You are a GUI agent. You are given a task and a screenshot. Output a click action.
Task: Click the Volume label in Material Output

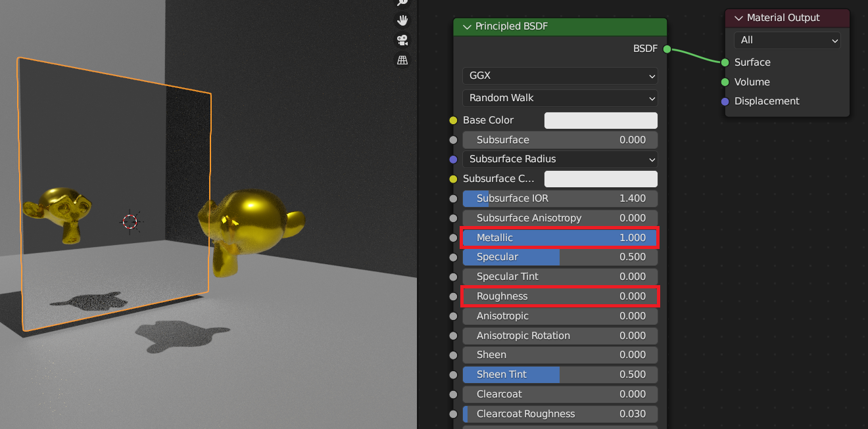752,82
